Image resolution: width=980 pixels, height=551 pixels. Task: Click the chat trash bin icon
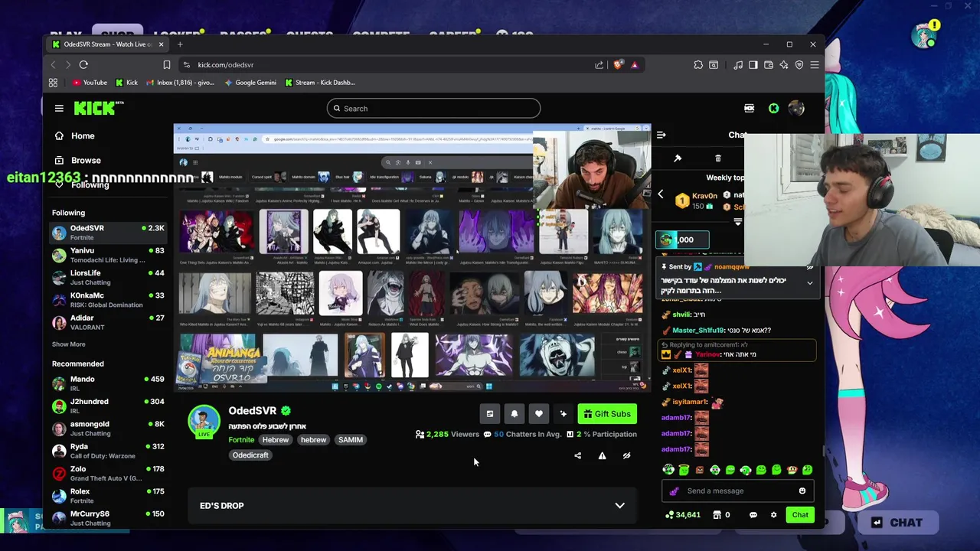pyautogui.click(x=717, y=158)
